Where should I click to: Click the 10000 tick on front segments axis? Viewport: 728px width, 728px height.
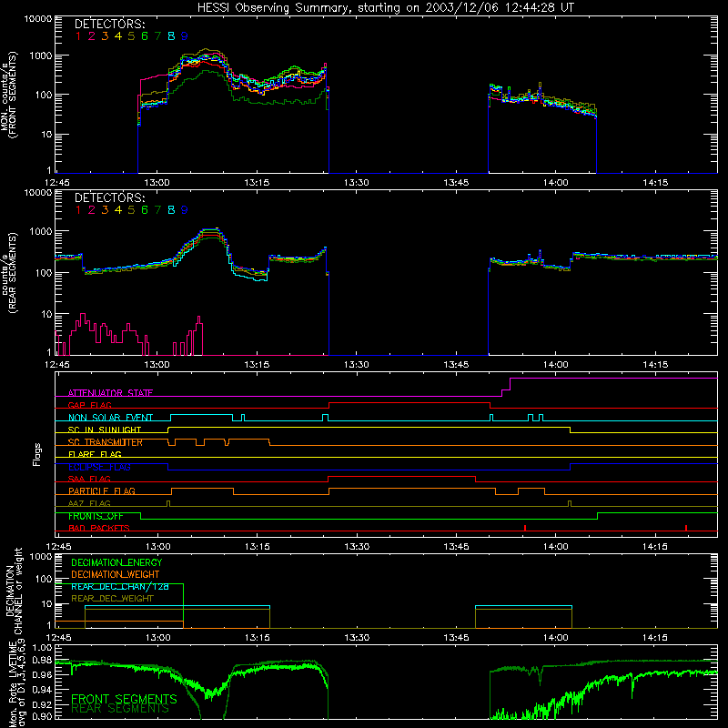[x=38, y=18]
